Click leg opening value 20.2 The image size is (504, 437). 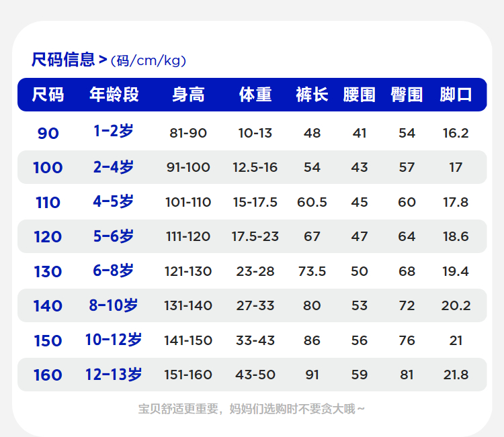pyautogui.click(x=456, y=305)
